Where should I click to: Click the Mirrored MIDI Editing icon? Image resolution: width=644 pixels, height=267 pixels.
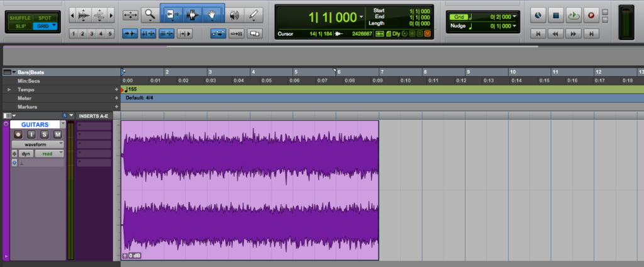pos(236,34)
